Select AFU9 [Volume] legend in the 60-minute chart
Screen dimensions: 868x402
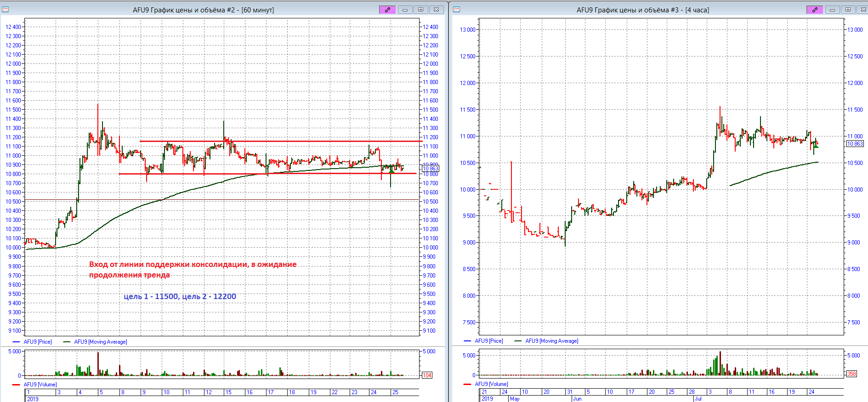40,385
